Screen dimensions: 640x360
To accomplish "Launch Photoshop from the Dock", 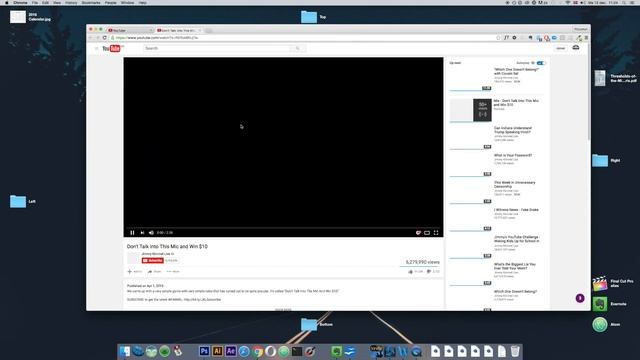I will pos(204,351).
